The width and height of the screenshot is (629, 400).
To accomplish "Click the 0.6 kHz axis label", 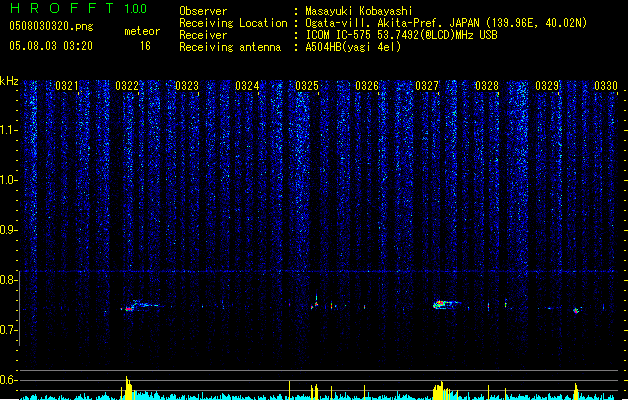I will [x=8, y=380].
